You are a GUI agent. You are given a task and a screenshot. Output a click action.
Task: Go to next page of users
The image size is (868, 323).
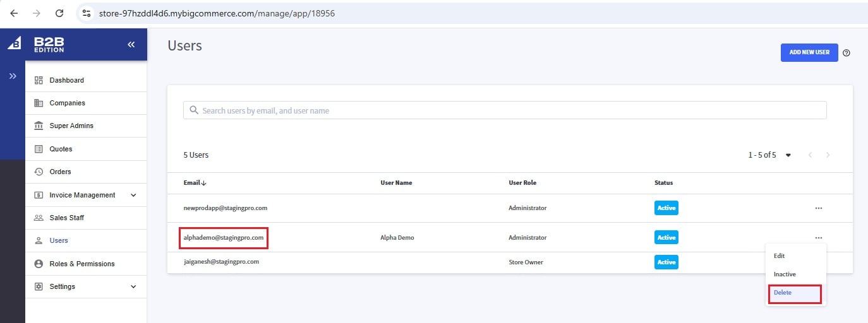(828, 155)
